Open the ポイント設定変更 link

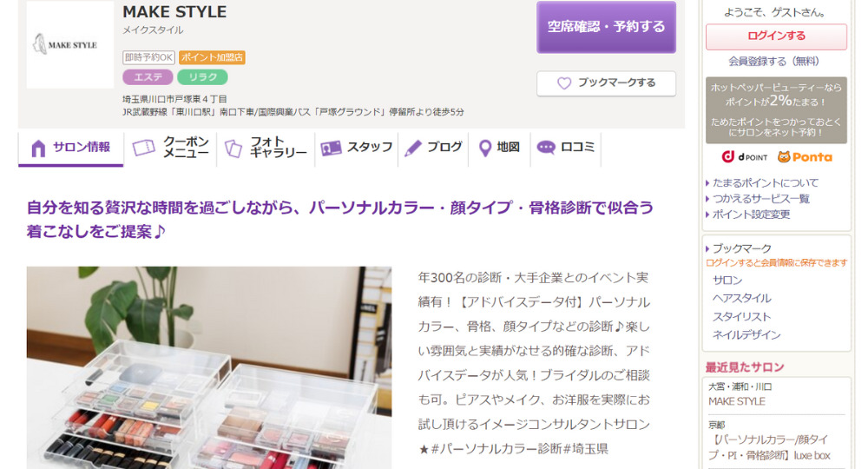751,215
